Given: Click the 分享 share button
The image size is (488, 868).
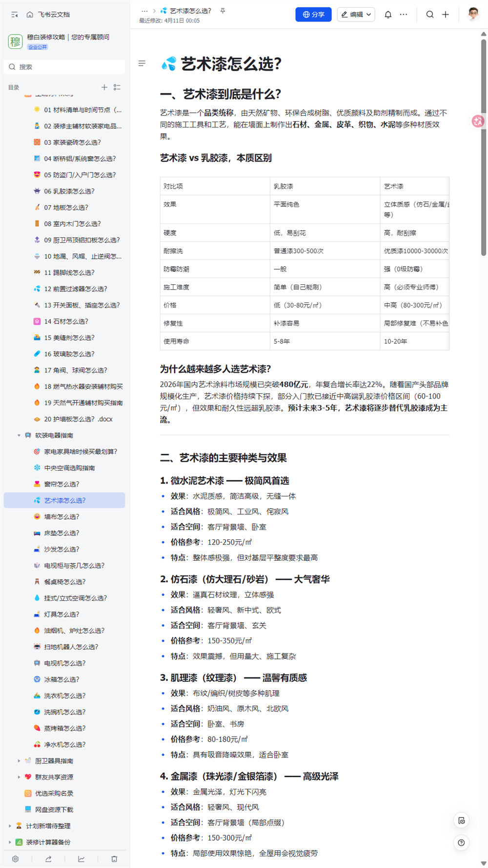Looking at the screenshot, I should (x=313, y=15).
